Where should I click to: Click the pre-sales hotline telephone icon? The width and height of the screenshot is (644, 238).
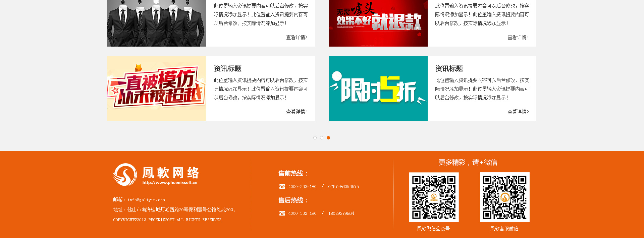click(x=282, y=186)
